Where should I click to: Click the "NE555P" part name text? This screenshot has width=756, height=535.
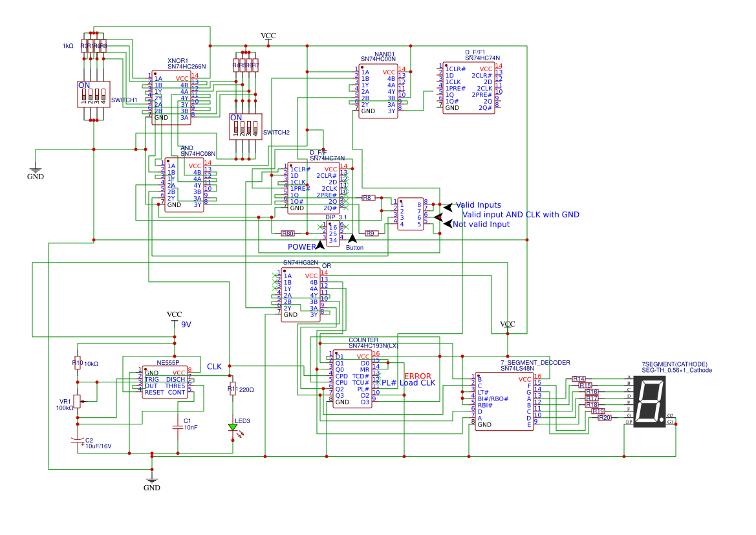(167, 363)
